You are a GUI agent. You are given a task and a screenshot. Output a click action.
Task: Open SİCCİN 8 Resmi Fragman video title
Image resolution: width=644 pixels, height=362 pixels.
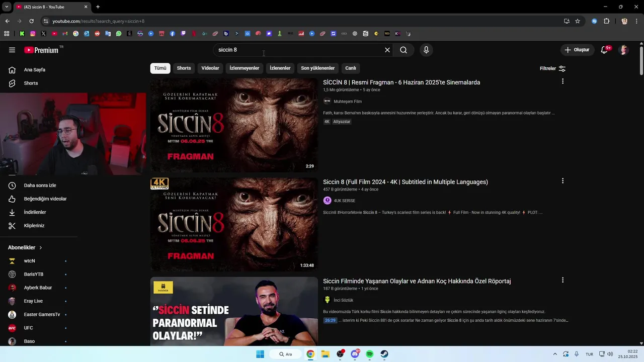[401, 82]
